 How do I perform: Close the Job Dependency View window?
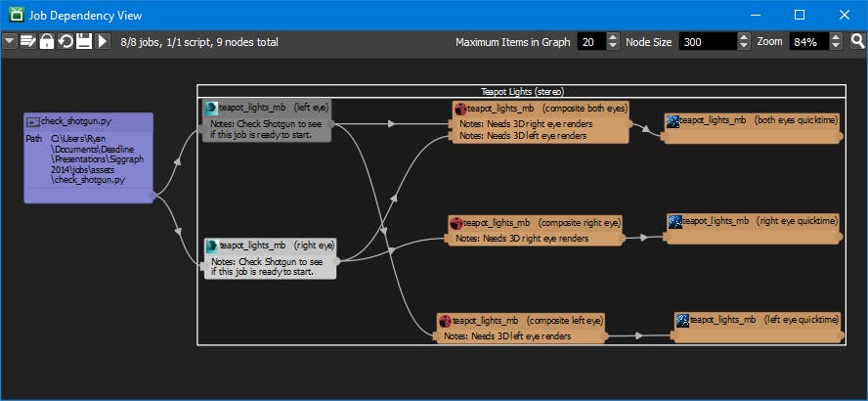coord(845,15)
